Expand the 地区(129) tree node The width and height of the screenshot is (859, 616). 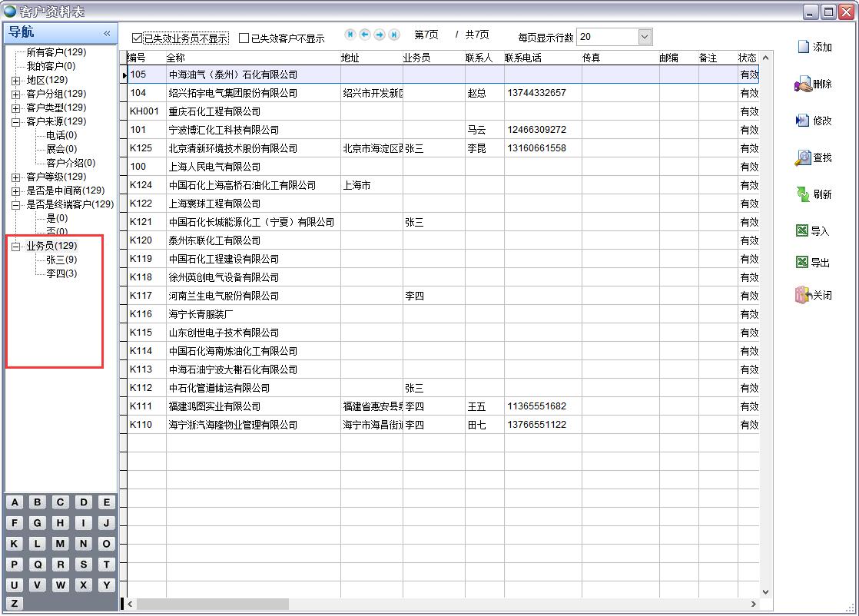(x=15, y=81)
